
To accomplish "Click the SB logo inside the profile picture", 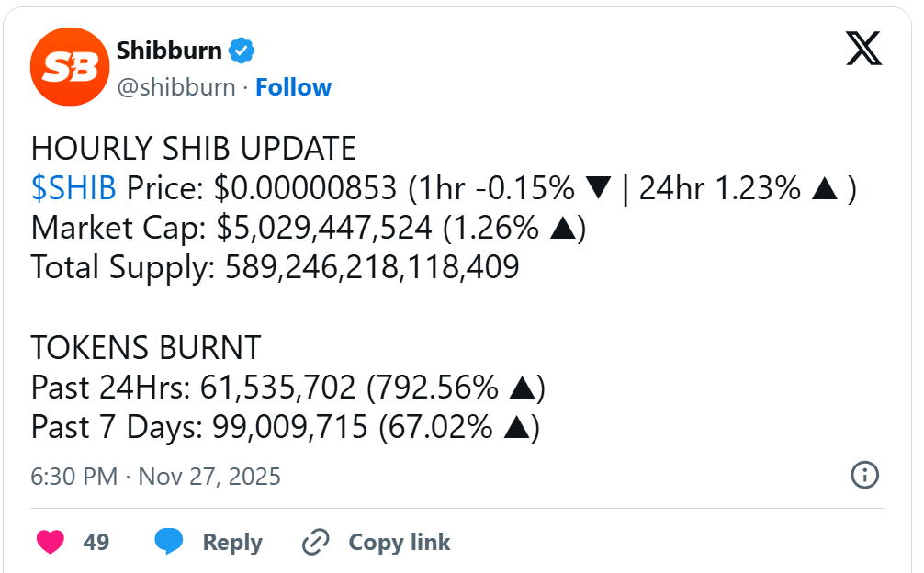I will click(69, 65).
